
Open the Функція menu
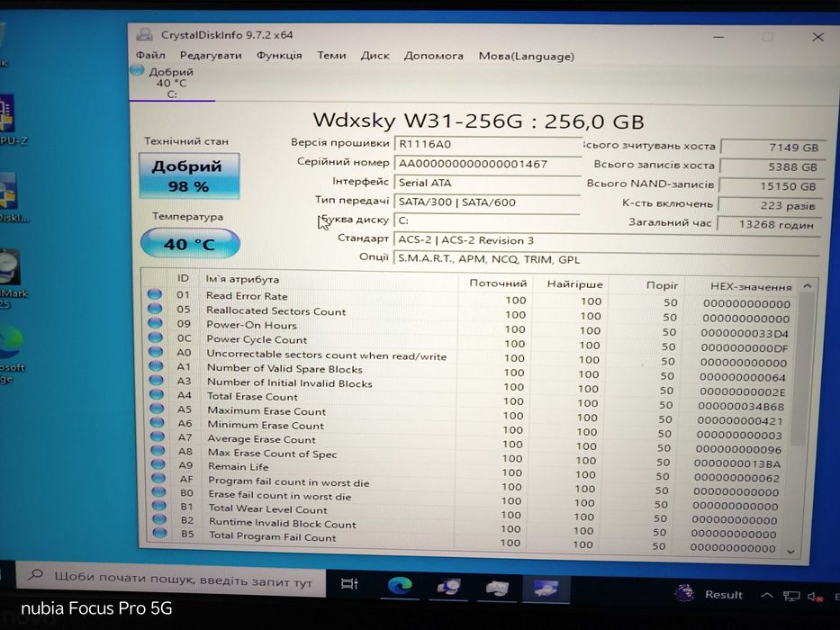pos(279,55)
